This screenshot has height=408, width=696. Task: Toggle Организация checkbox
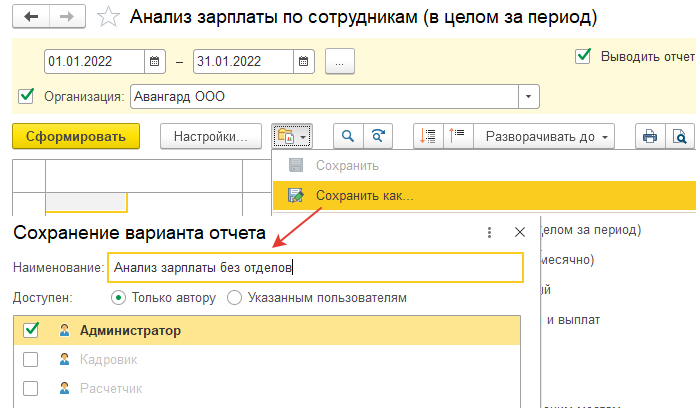click(x=26, y=96)
